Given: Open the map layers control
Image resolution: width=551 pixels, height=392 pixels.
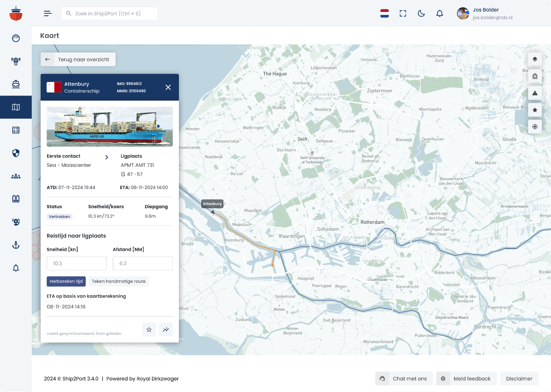Looking at the screenshot, I should (x=535, y=60).
